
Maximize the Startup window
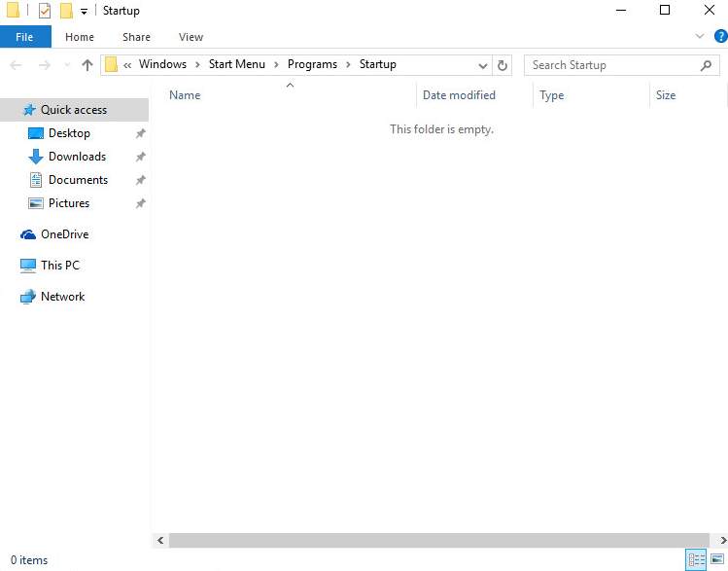pos(665,11)
